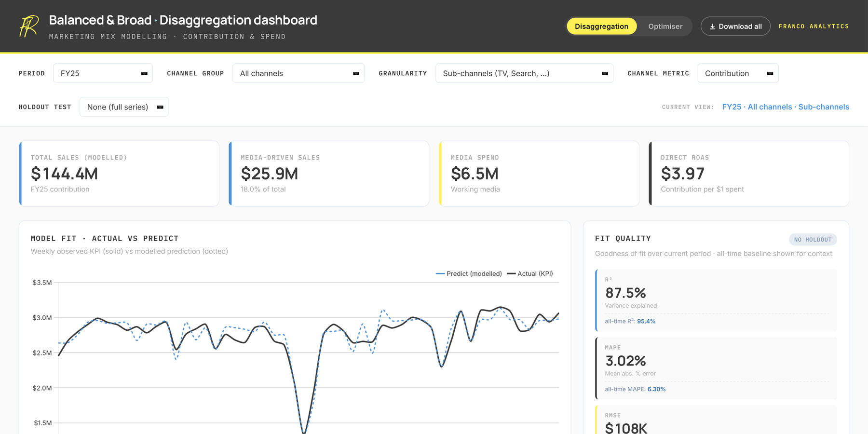Image resolution: width=868 pixels, height=434 pixels.
Task: Click the FY25 · All channels · Sub-channels link
Action: [786, 107]
